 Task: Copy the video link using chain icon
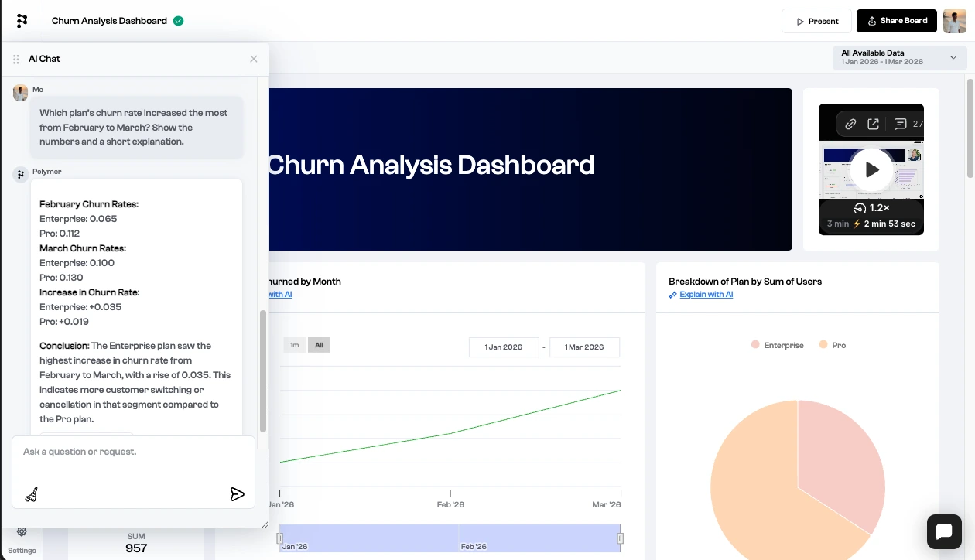[x=850, y=124]
